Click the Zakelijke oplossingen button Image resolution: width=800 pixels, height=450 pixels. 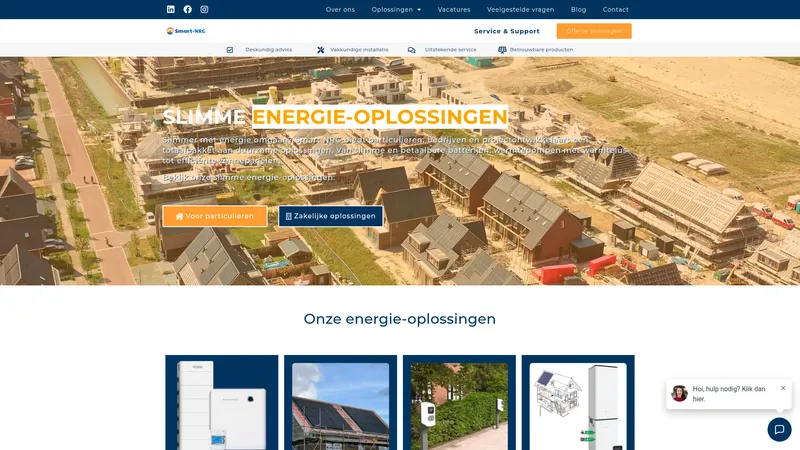point(331,216)
